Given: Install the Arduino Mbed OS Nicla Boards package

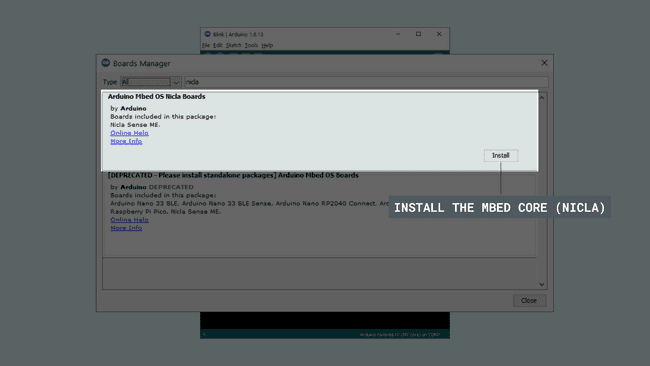Looking at the screenshot, I should tap(501, 155).
